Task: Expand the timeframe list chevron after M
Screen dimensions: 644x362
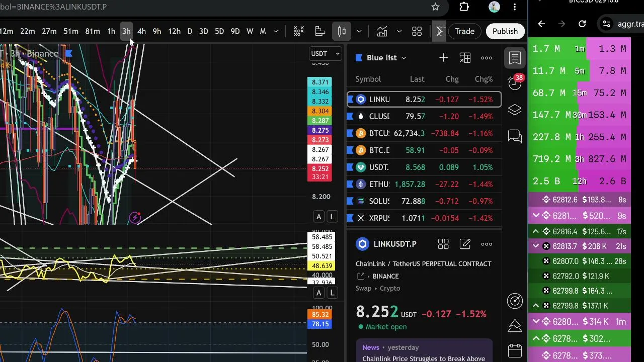Action: click(276, 32)
